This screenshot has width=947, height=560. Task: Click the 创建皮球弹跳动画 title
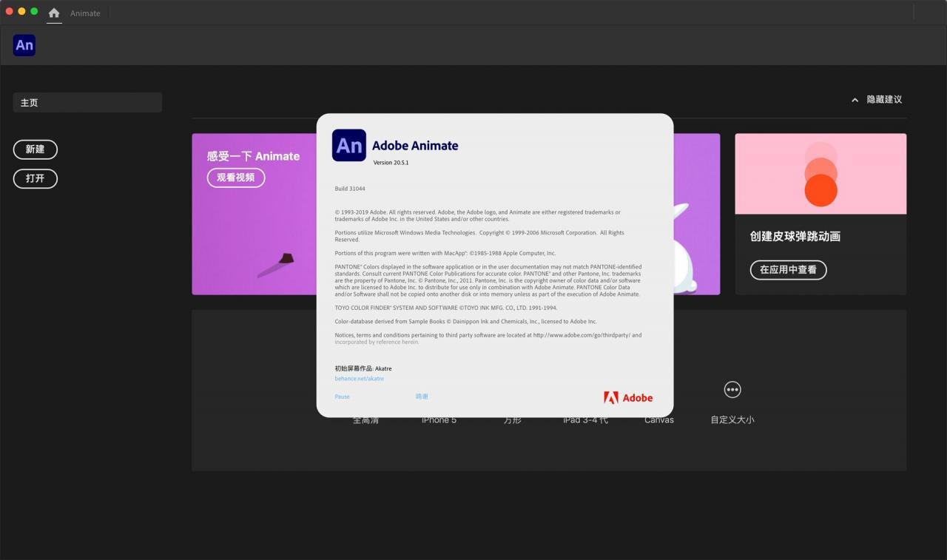[x=795, y=236]
